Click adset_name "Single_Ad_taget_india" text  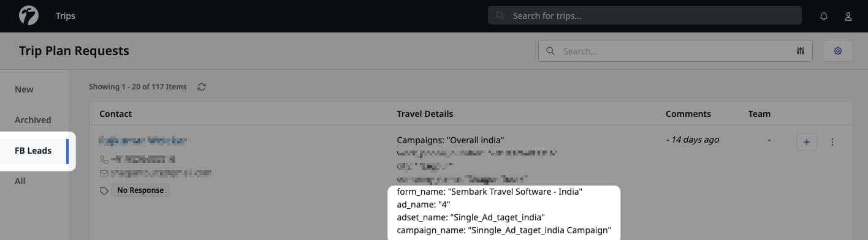coord(471,217)
